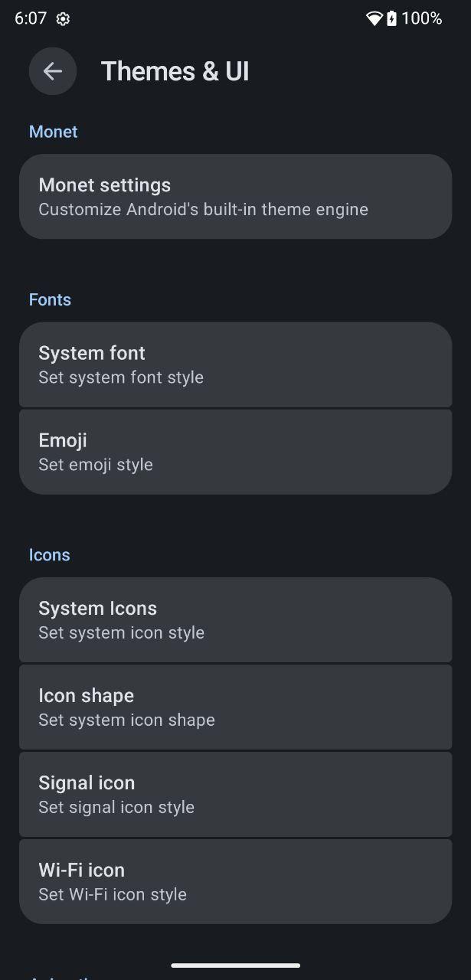Tap the back arrow button
The image size is (471, 980).
point(52,71)
